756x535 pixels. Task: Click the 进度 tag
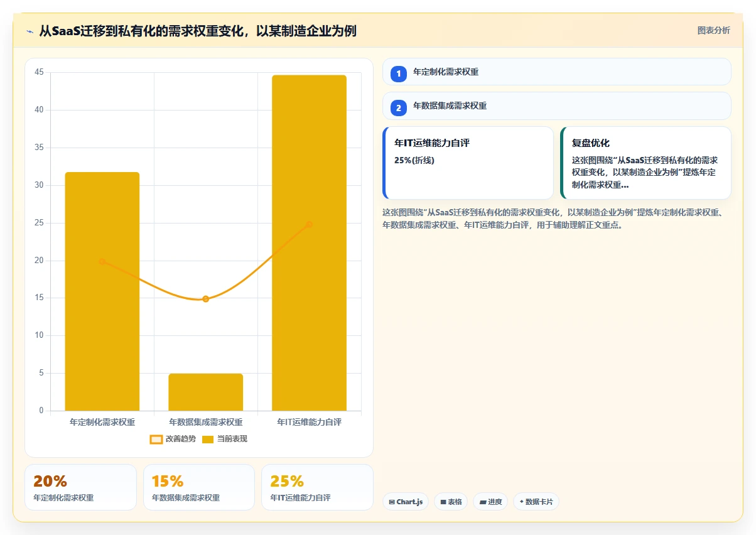(x=490, y=502)
